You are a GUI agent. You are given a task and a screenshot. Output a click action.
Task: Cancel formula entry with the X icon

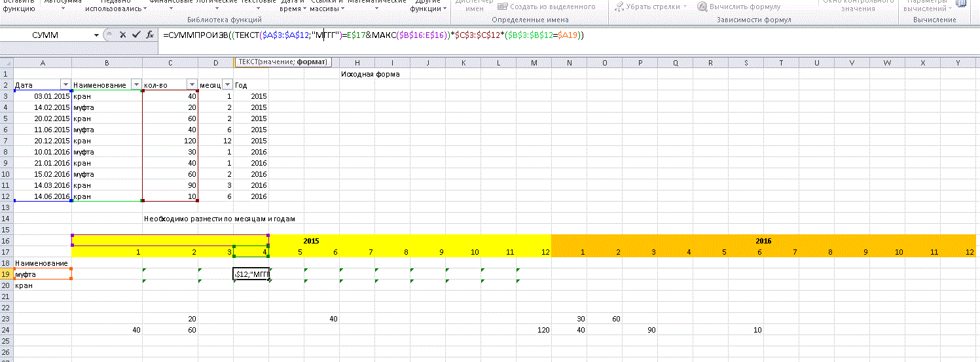coord(123,35)
